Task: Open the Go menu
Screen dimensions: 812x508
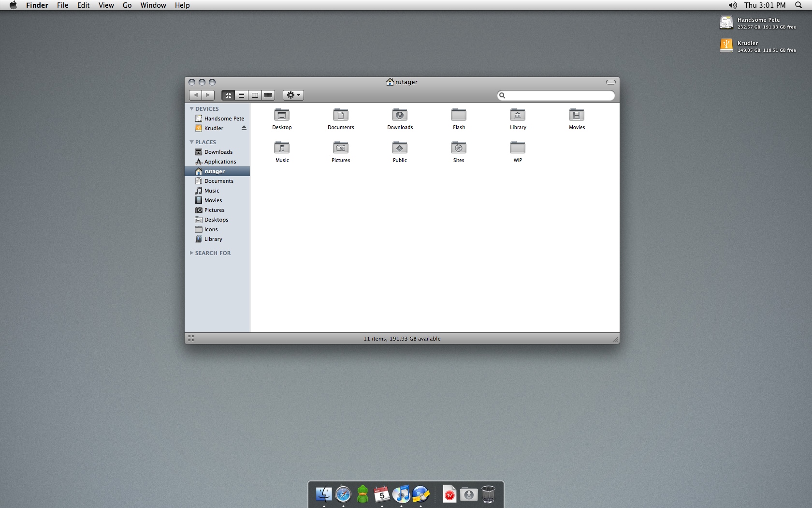Action: (x=127, y=5)
